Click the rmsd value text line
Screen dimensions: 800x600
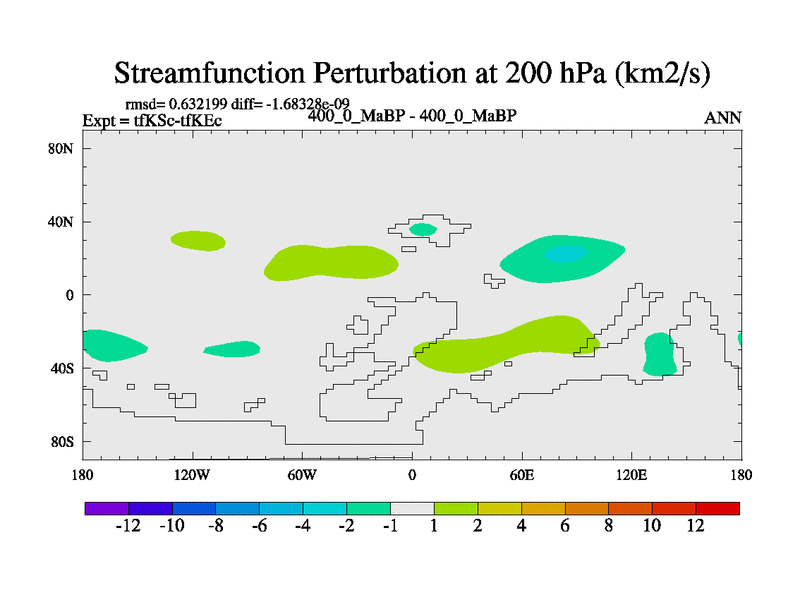(236, 104)
